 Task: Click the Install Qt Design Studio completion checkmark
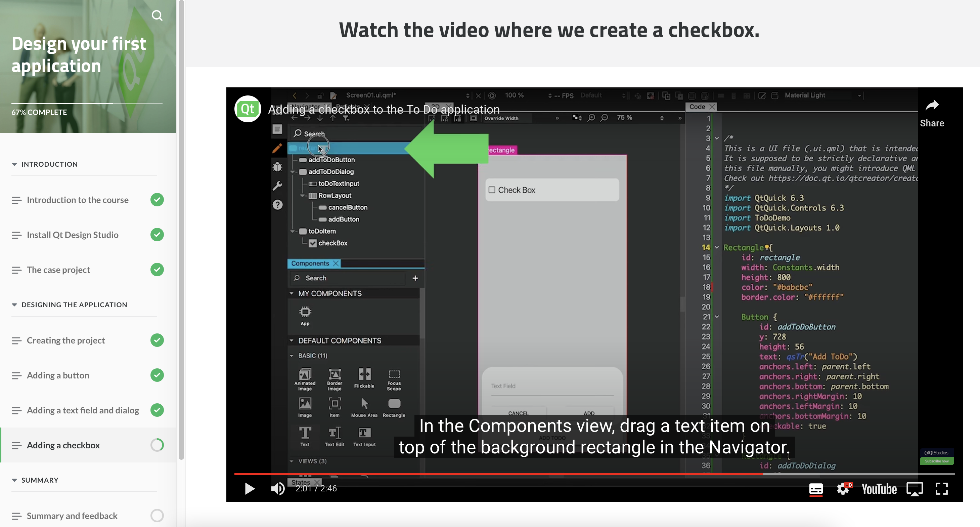click(x=157, y=235)
